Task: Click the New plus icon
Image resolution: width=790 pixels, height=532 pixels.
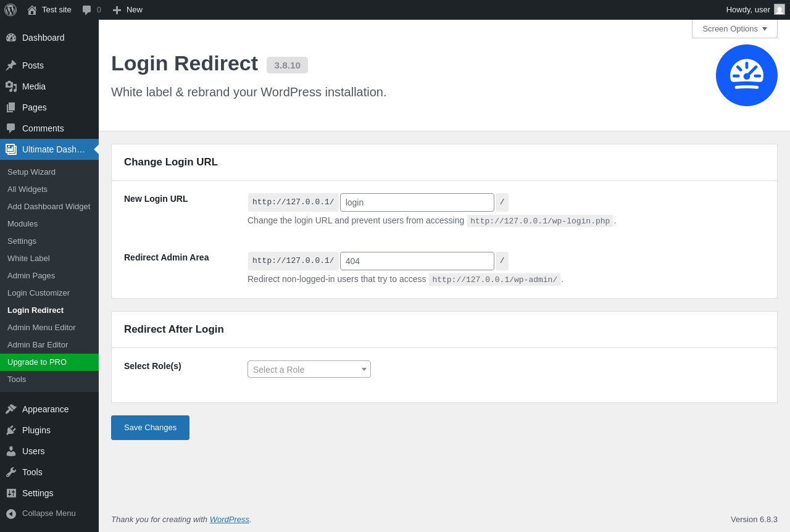Action: (117, 10)
